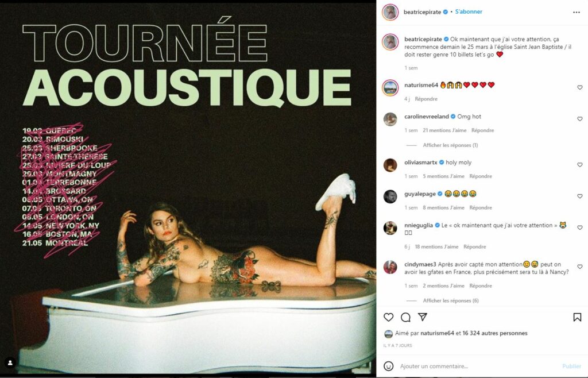Open comments via speech bubble icon
This screenshot has height=378, width=588.
pyautogui.click(x=405, y=317)
